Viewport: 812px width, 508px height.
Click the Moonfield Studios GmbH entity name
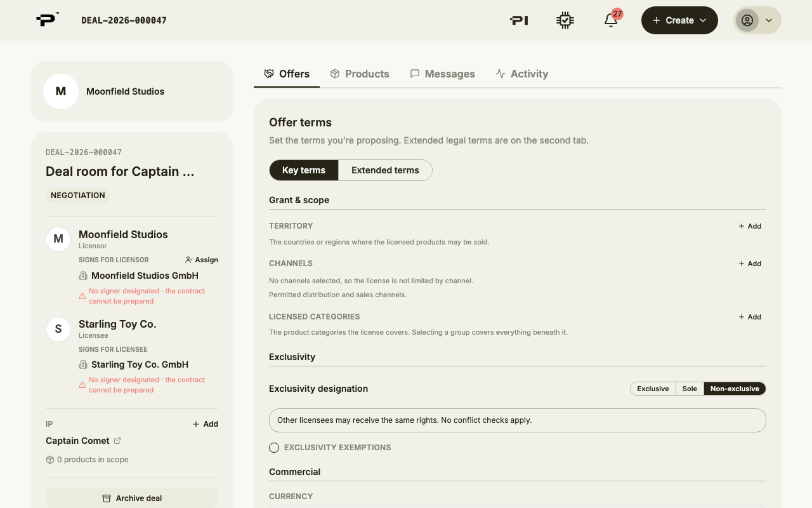pyautogui.click(x=145, y=276)
